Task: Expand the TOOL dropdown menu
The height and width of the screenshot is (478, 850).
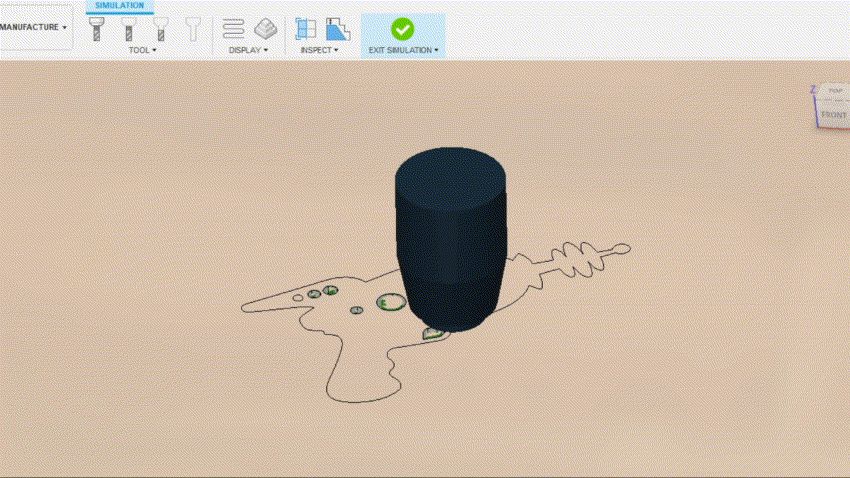Action: pos(143,50)
